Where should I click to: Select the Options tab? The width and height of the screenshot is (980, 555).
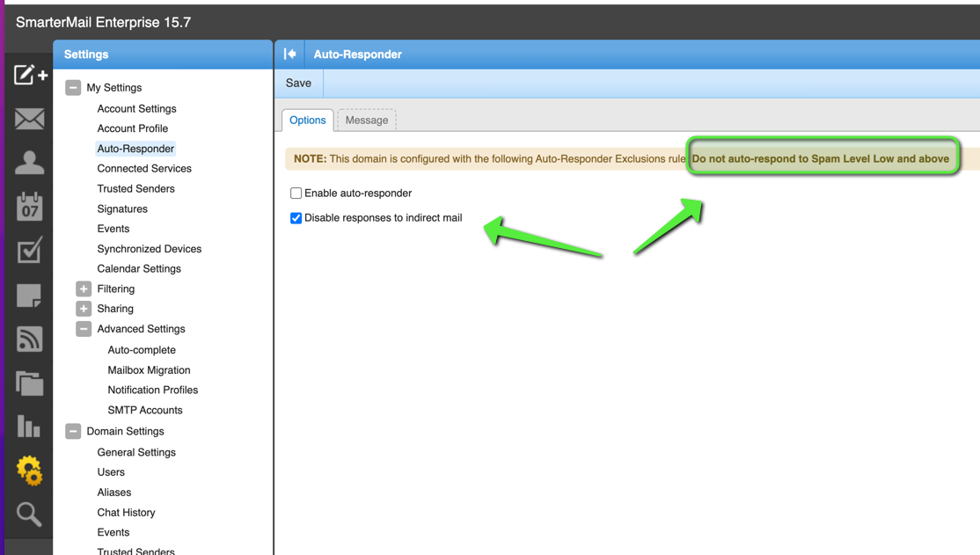[308, 120]
